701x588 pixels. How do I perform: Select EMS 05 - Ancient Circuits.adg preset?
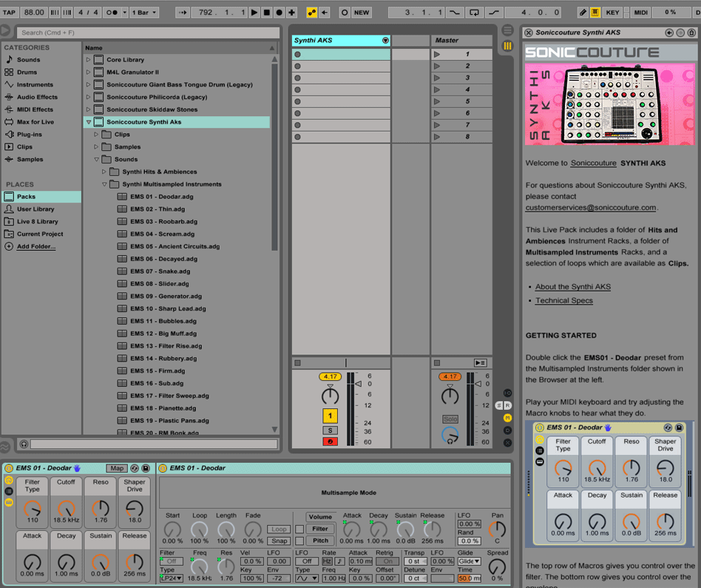click(x=175, y=246)
